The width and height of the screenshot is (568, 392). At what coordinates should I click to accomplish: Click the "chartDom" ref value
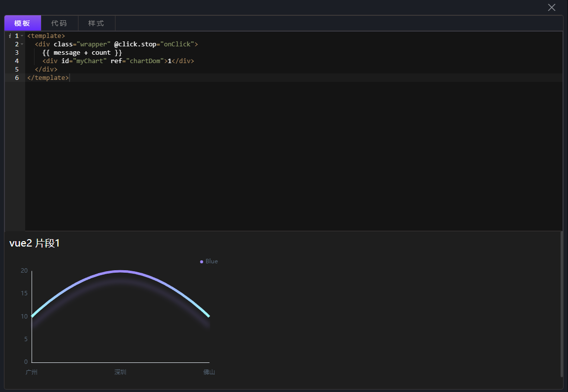[x=145, y=61]
